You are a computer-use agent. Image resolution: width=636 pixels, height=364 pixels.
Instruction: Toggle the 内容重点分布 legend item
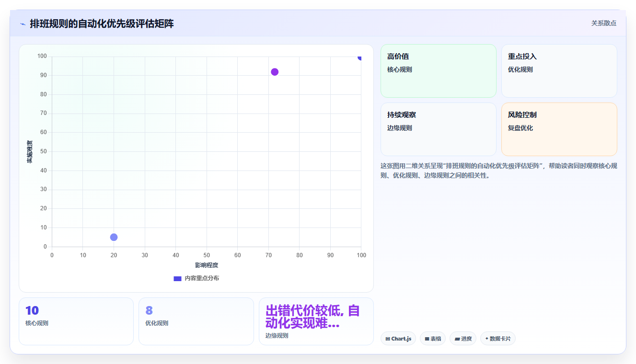coord(197,278)
